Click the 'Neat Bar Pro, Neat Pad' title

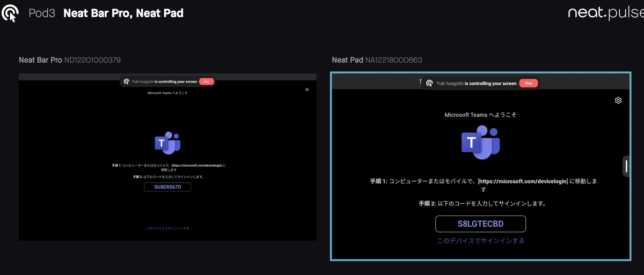[x=123, y=13]
